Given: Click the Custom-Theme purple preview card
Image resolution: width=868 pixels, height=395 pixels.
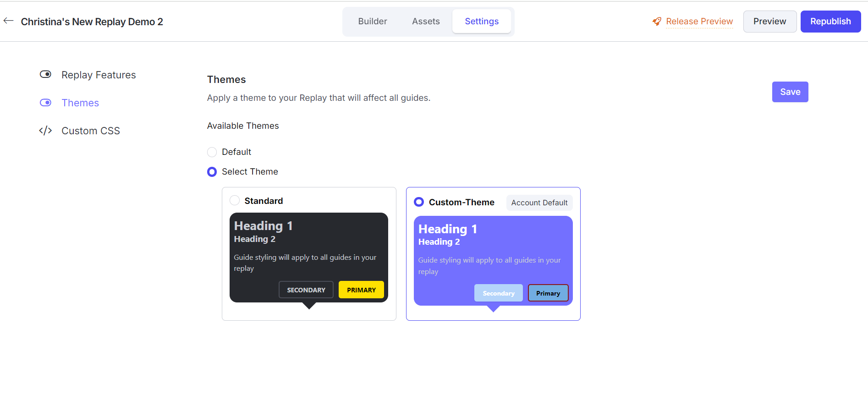Looking at the screenshot, I should coord(493,261).
